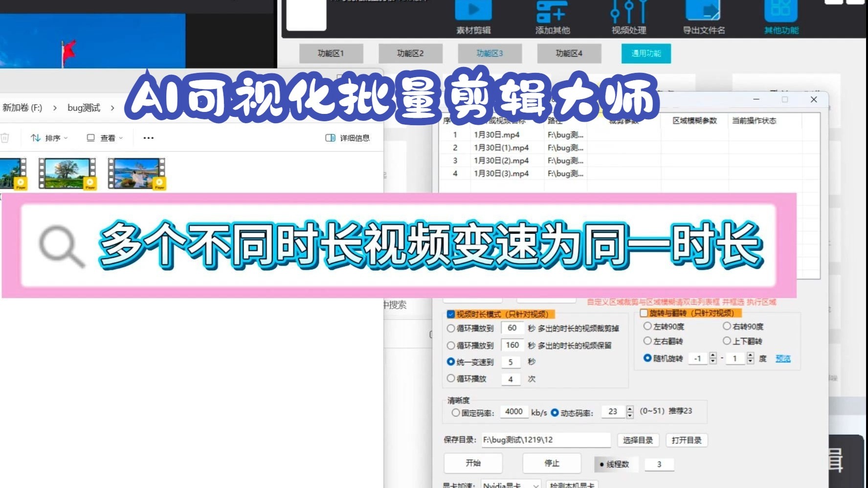Adjust the random rotation minimum -1 stepper
The width and height of the screenshot is (868, 488).
[712, 358]
